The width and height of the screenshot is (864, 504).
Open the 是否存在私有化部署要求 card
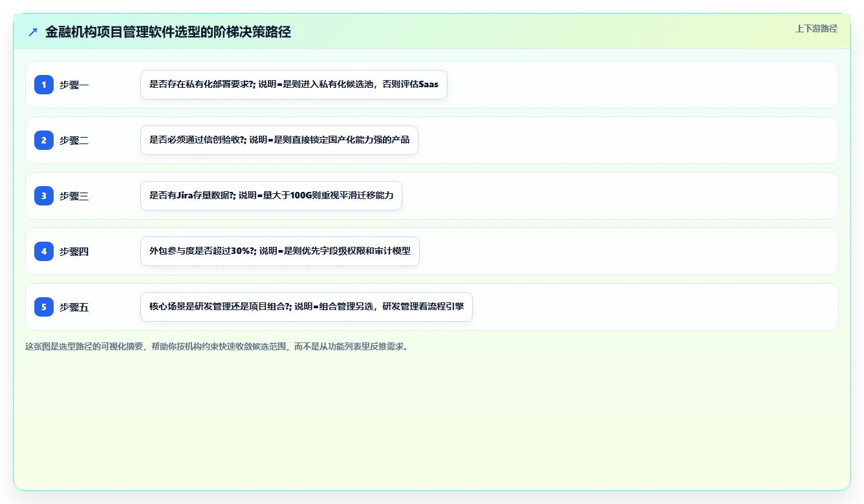pos(294,85)
